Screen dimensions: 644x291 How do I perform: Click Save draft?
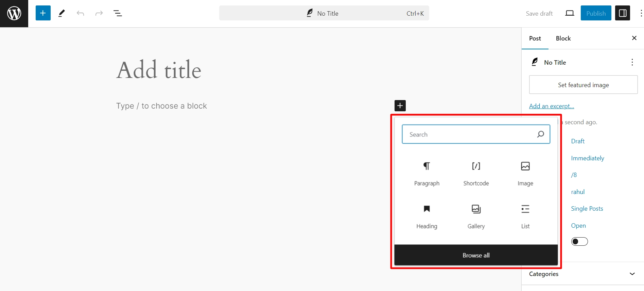(539, 14)
